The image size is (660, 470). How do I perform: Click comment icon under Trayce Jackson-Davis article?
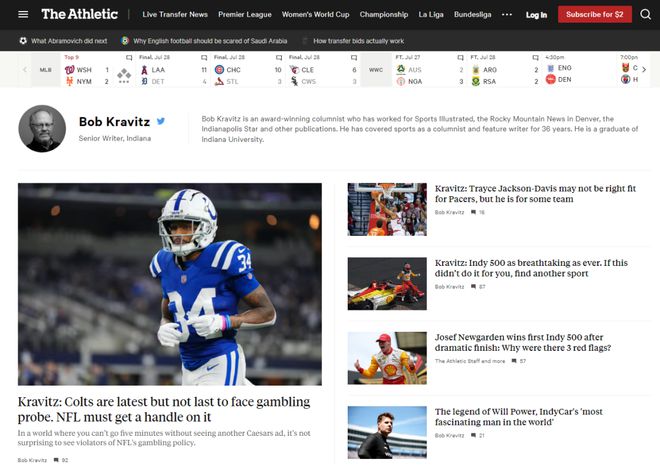tap(474, 212)
